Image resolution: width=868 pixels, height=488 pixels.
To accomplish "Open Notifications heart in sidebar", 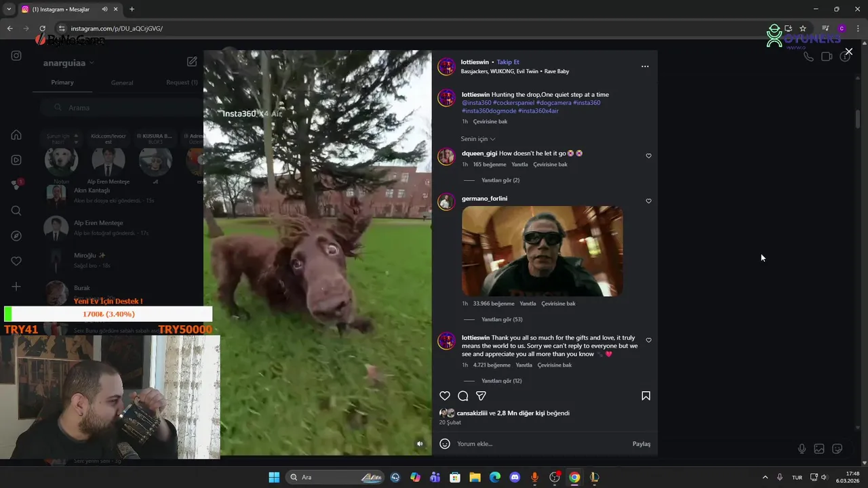I will 16,261.
